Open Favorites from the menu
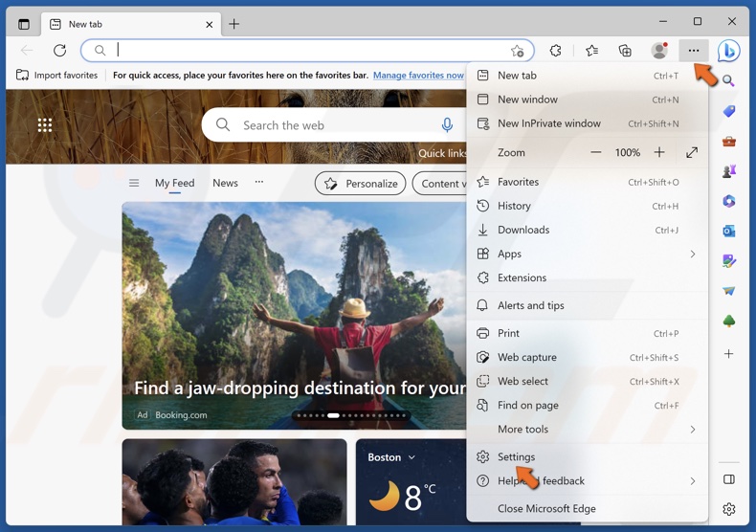This screenshot has height=532, width=756. click(x=588, y=182)
